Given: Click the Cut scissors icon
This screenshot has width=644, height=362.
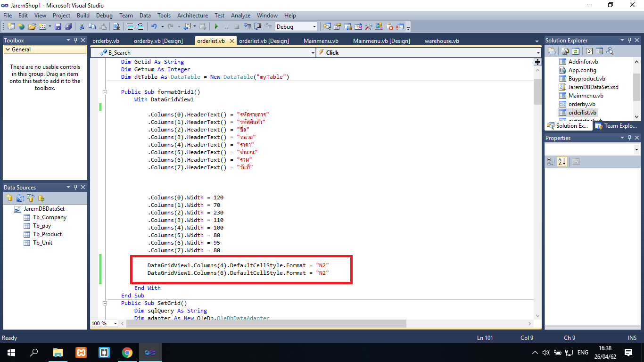Looking at the screenshot, I should pyautogui.click(x=82, y=26).
